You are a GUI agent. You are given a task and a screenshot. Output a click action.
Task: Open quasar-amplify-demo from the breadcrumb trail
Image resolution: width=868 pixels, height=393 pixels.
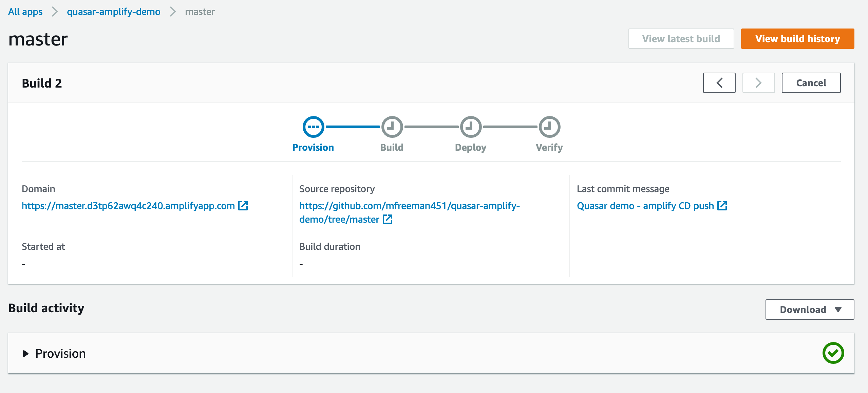tap(114, 11)
